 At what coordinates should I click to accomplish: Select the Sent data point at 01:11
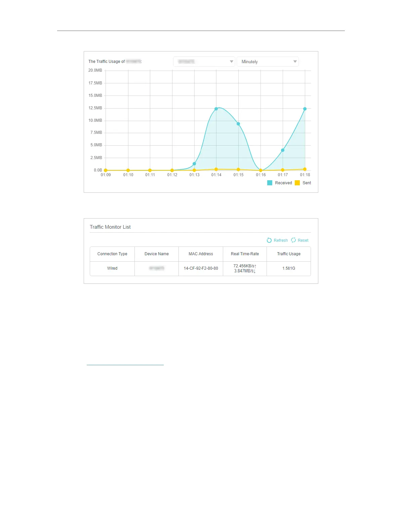pos(150,170)
